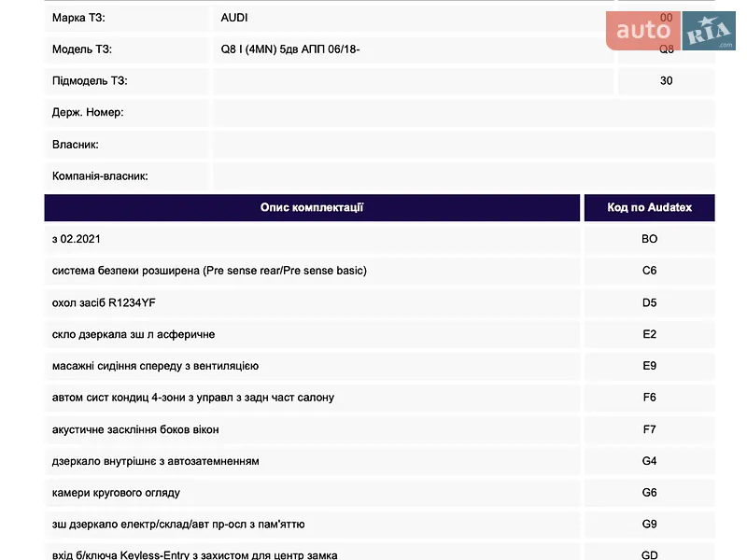Select the 'AUDI' brand value
Viewport: 747px width, 560px height.
[x=234, y=18]
